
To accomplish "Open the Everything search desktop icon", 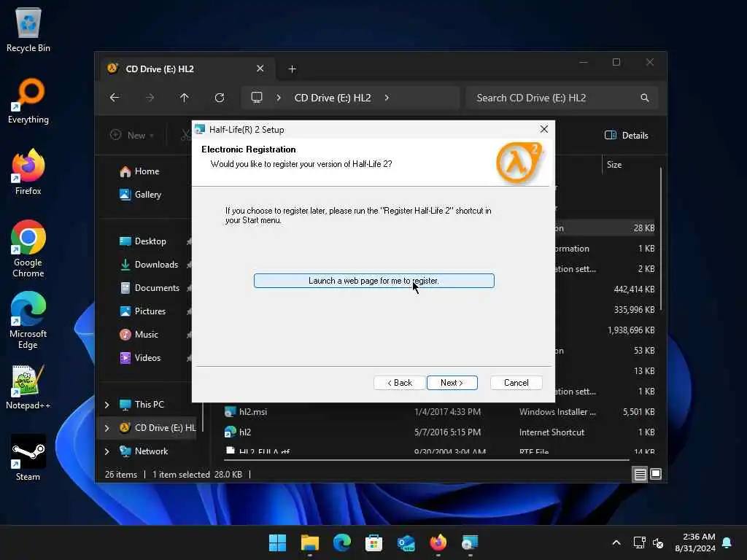I will pos(28,101).
